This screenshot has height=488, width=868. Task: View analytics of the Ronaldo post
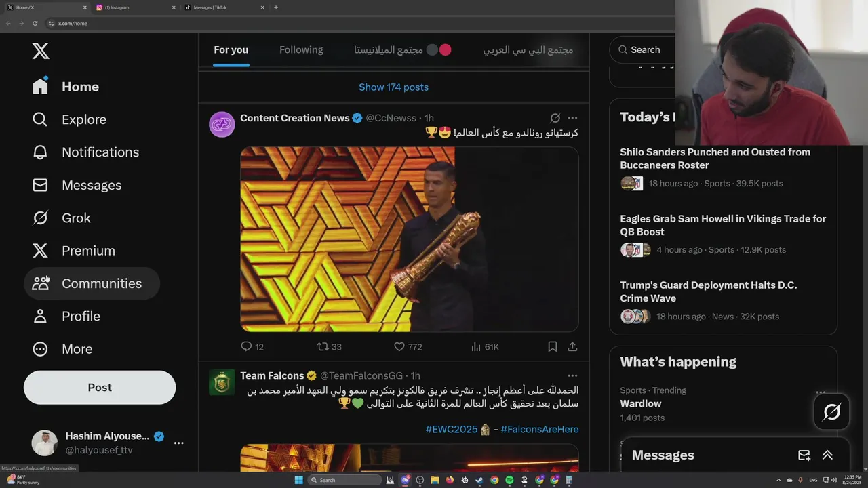click(x=485, y=346)
